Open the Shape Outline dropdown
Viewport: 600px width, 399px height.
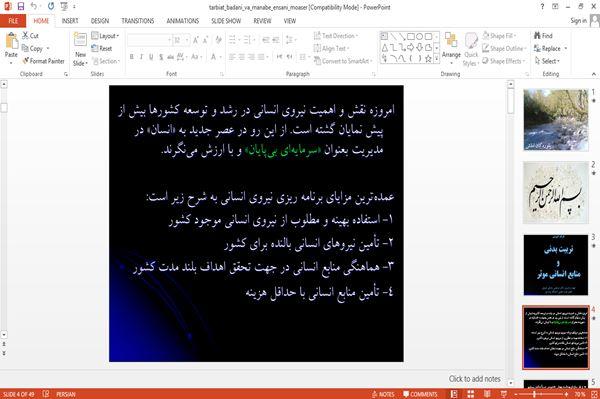(504, 48)
